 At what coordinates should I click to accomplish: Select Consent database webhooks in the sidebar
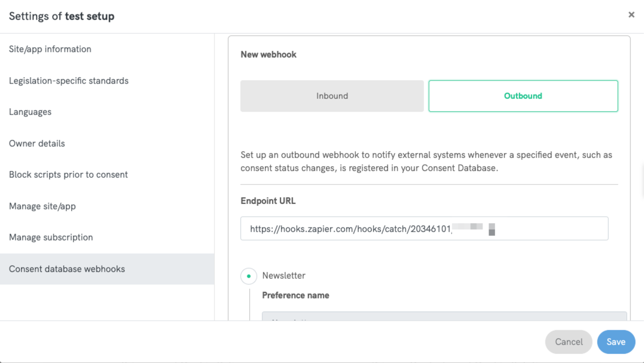tap(66, 269)
